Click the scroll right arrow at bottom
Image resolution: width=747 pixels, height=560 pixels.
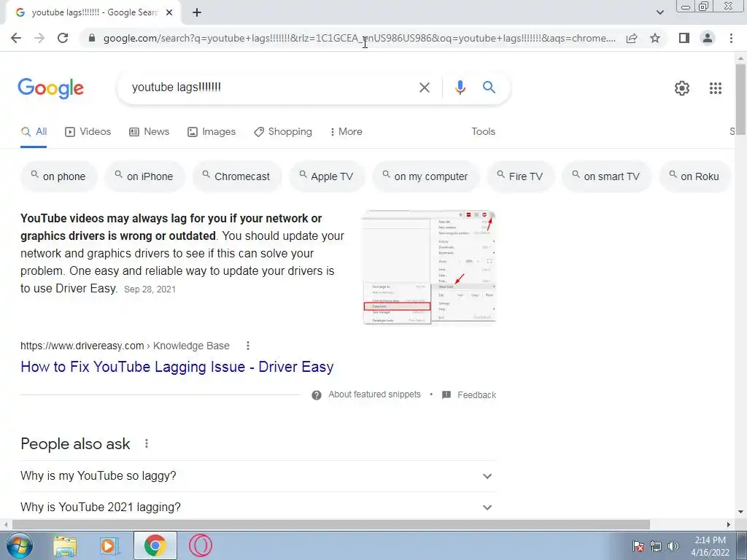point(729,524)
